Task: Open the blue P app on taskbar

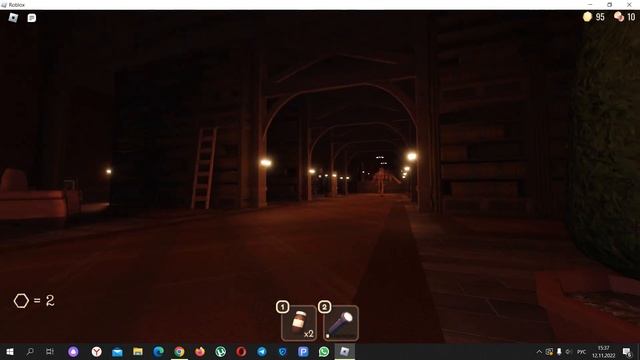Action: point(303,351)
